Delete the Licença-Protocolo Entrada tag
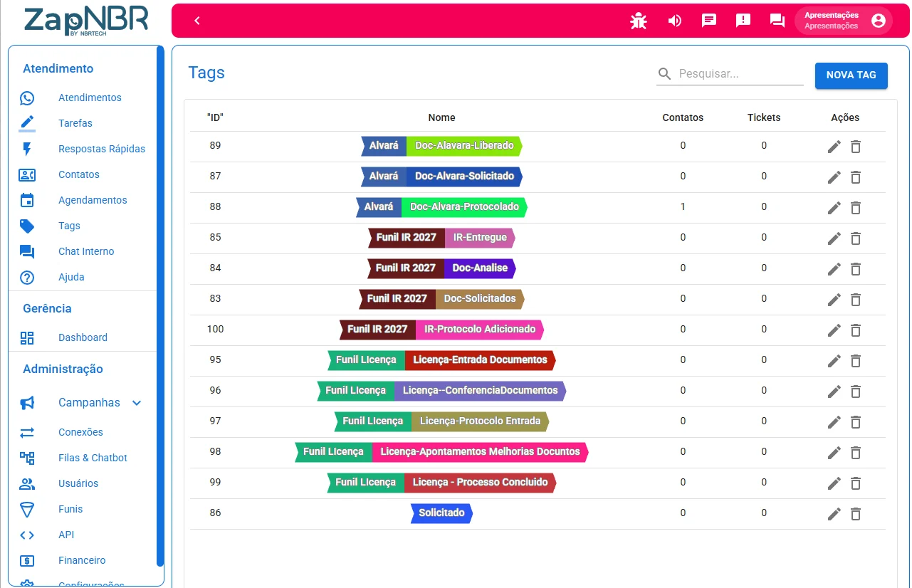 coord(856,422)
